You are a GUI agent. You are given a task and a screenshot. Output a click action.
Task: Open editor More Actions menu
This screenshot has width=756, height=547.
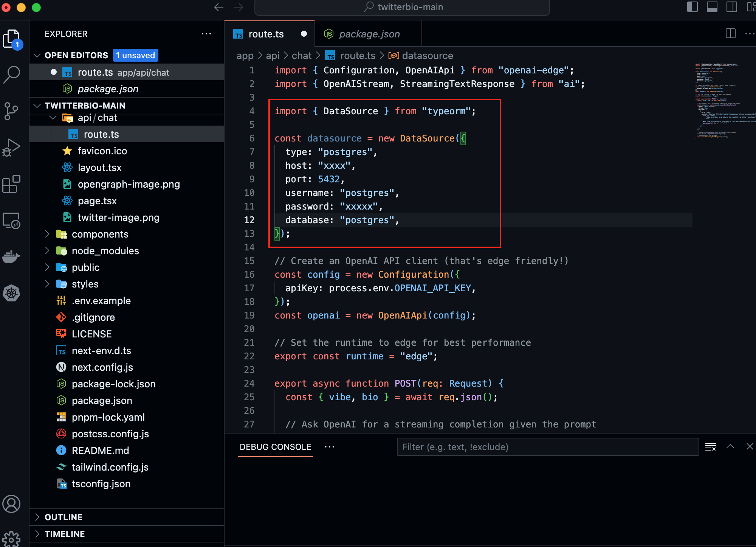coord(750,34)
